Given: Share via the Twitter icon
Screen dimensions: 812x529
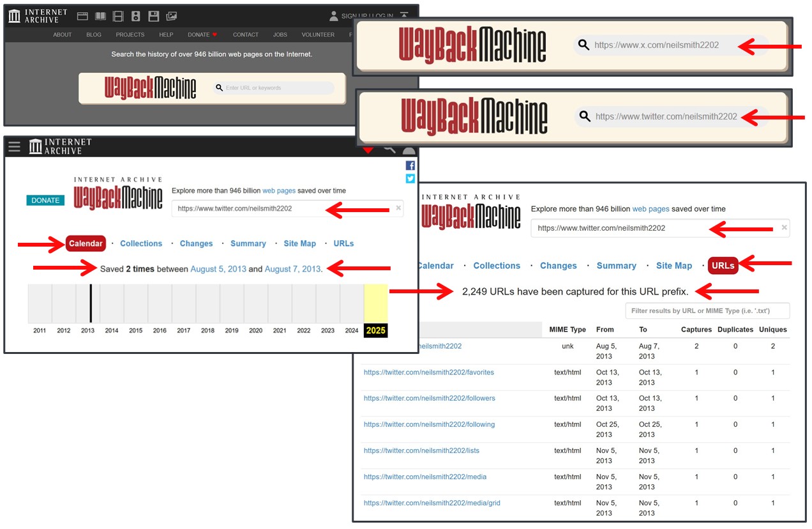Looking at the screenshot, I should [x=410, y=179].
